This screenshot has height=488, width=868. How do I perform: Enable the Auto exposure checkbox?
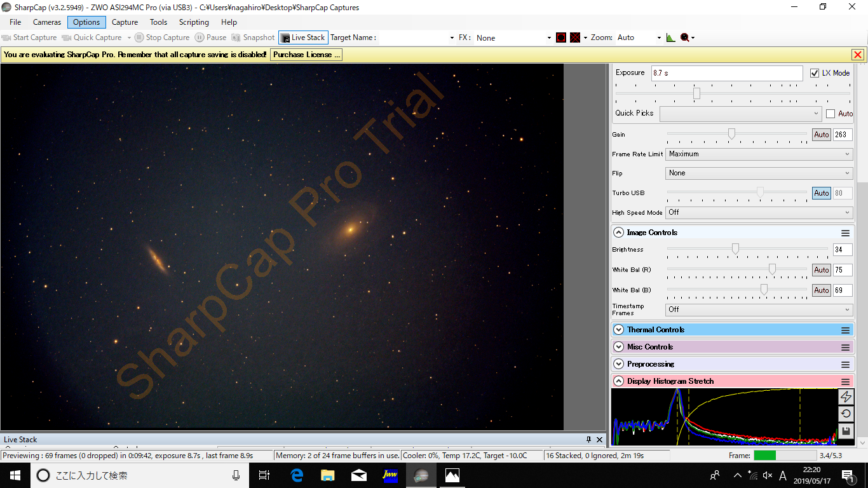[x=831, y=114]
